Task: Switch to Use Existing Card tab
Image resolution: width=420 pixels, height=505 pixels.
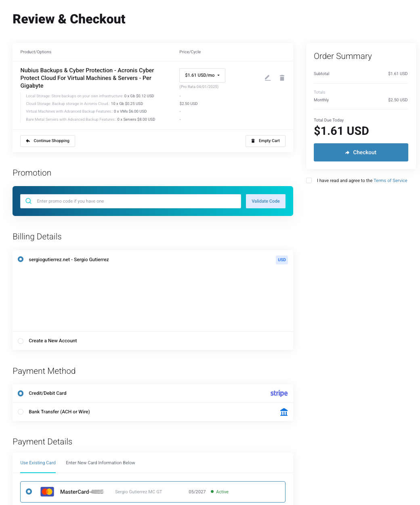Action: coord(38,463)
